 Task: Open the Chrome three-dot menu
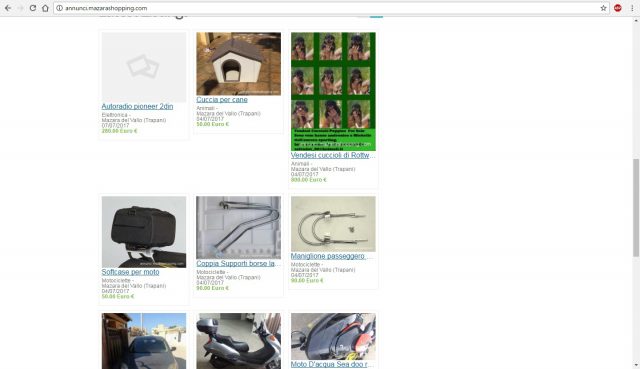(632, 8)
